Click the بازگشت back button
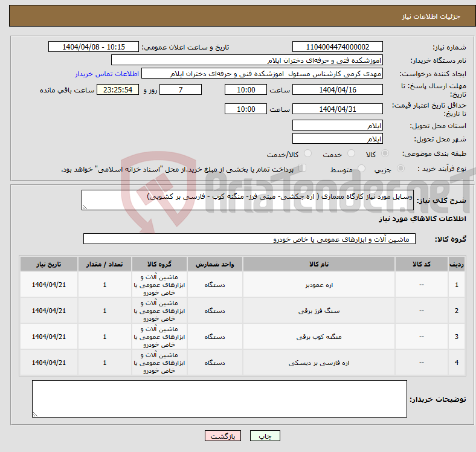 [223, 436]
